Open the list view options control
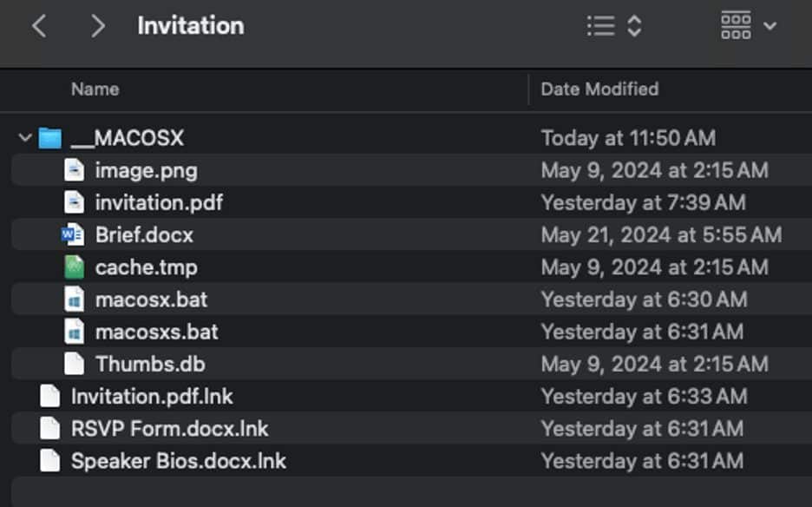Image resolution: width=812 pixels, height=507 pixels. (615, 26)
